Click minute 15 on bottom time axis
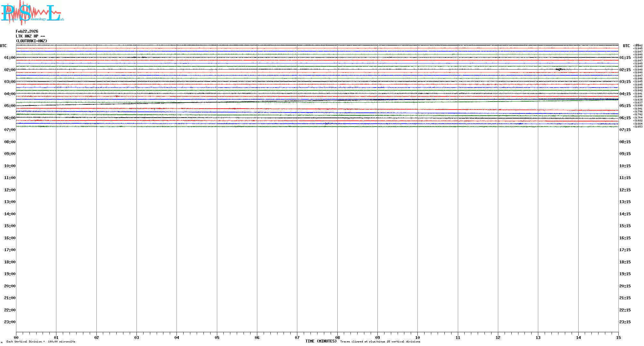Image resolution: width=644 pixels, height=346 pixels. coord(618,337)
